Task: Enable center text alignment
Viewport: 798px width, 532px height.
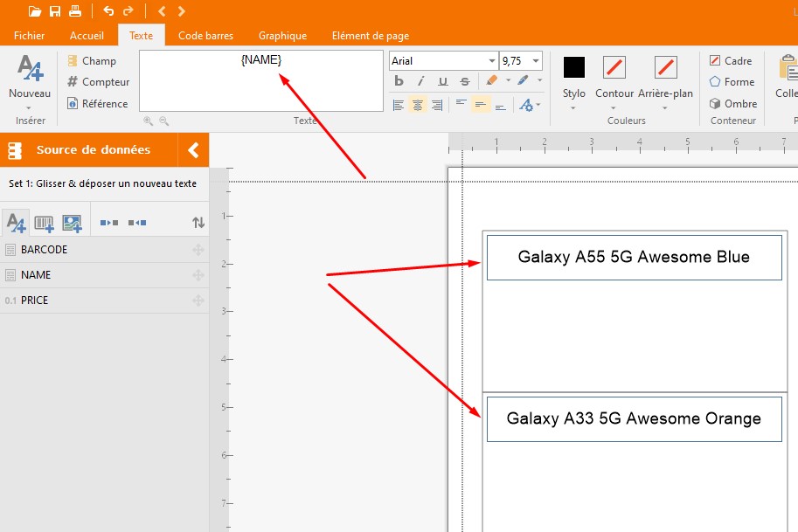Action: [418, 105]
